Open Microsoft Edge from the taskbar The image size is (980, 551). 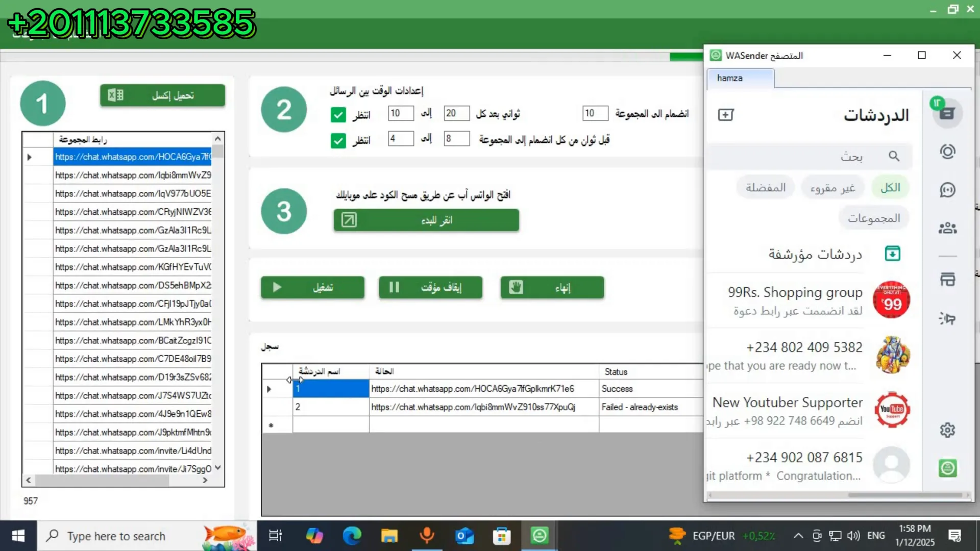352,536
